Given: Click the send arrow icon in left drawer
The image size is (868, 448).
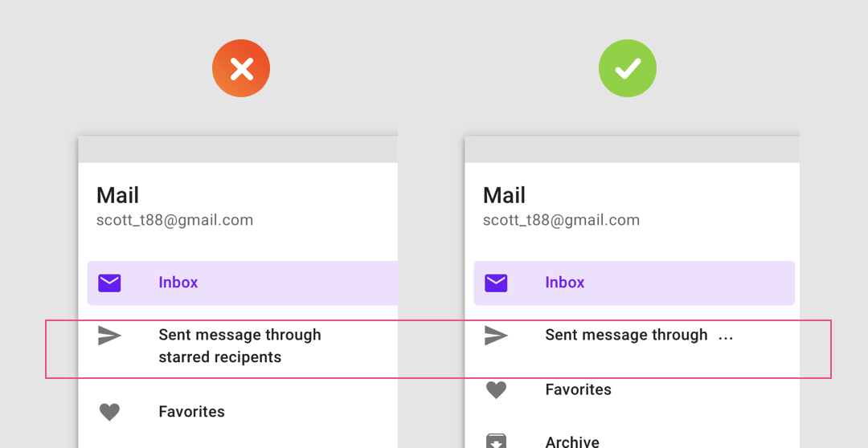Looking at the screenshot, I should [109, 336].
